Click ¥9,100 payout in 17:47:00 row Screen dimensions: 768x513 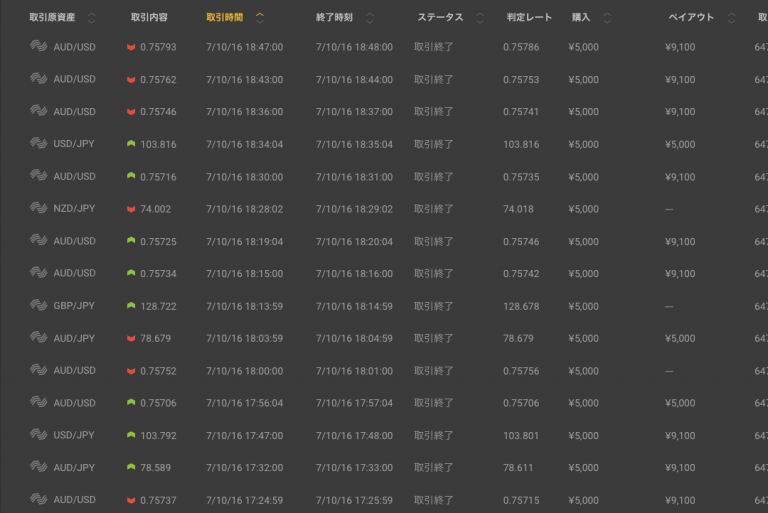coord(680,436)
